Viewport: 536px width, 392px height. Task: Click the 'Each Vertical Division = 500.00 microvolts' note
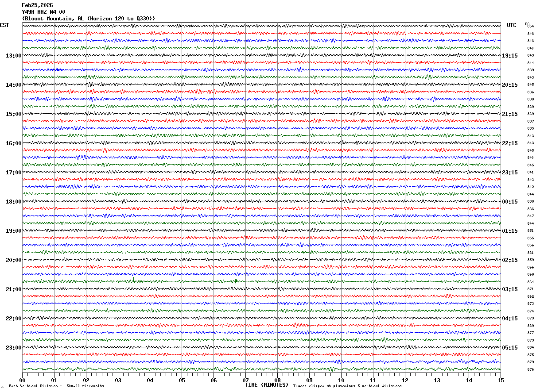pos(57,386)
